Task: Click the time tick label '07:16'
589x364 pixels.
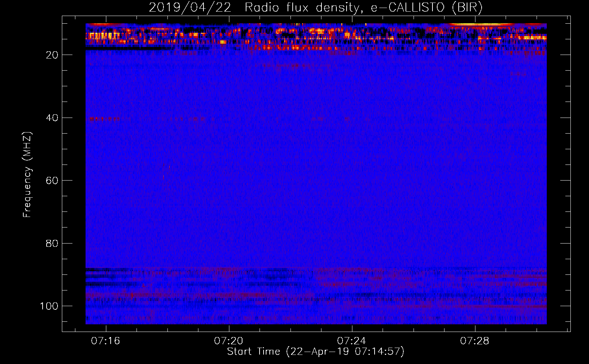Action: click(105, 341)
